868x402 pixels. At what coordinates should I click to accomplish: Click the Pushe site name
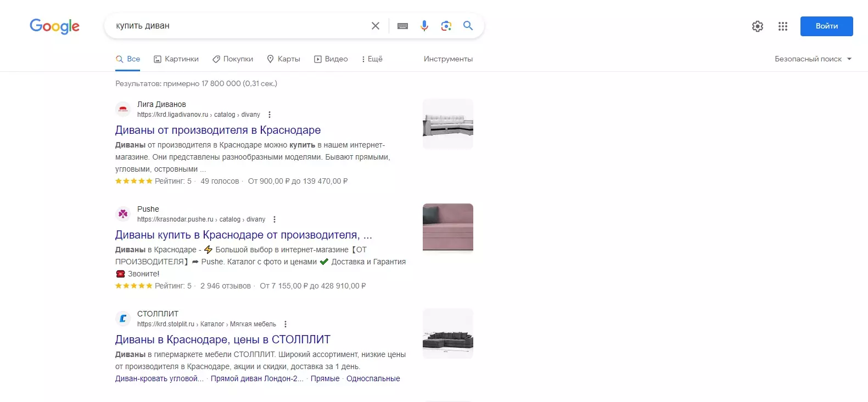pos(148,209)
